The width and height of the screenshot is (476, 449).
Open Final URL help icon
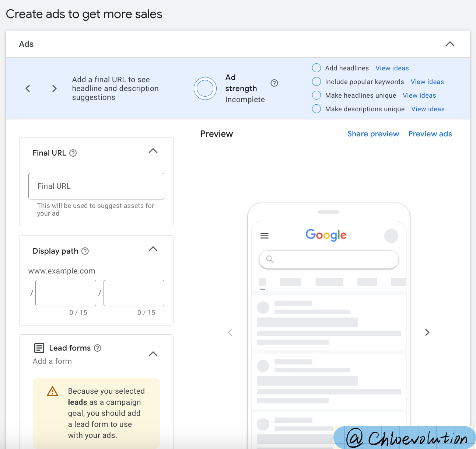point(73,153)
